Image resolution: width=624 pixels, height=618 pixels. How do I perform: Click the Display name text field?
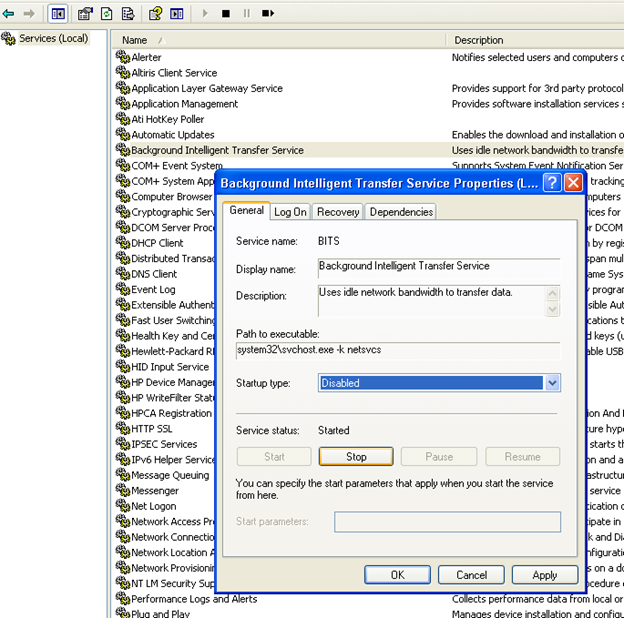439,269
